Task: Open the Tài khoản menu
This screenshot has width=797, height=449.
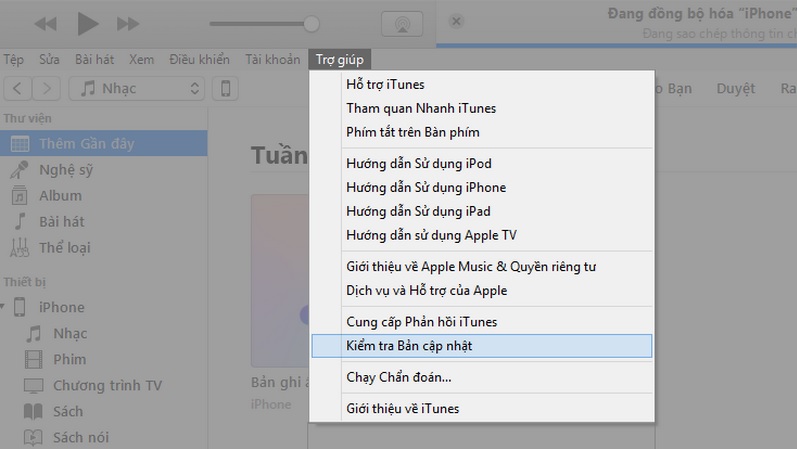Action: (x=272, y=59)
